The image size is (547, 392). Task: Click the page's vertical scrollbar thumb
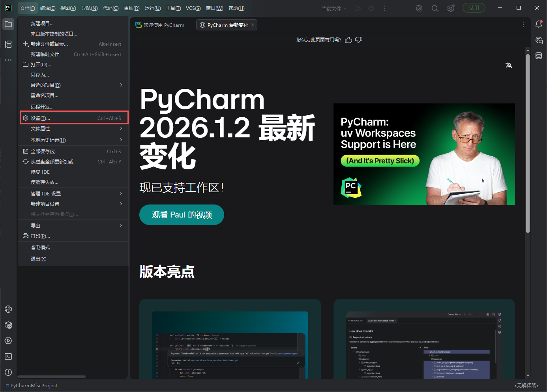click(528, 143)
